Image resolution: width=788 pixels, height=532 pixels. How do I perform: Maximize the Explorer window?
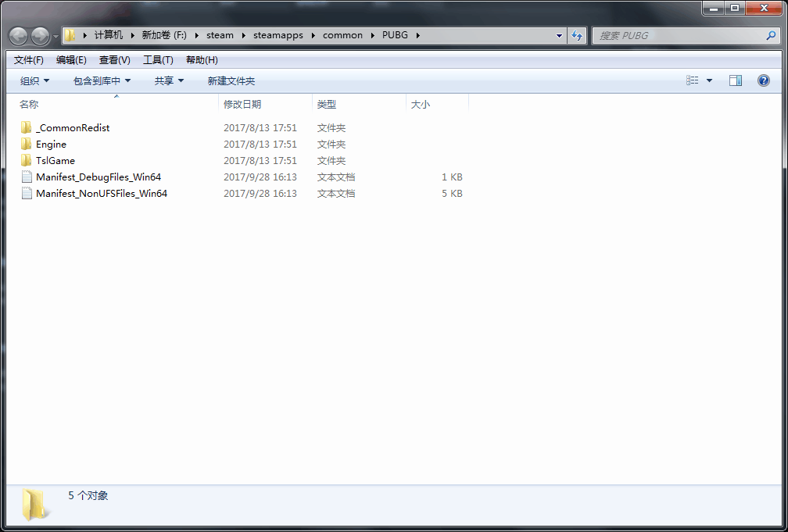(x=735, y=8)
